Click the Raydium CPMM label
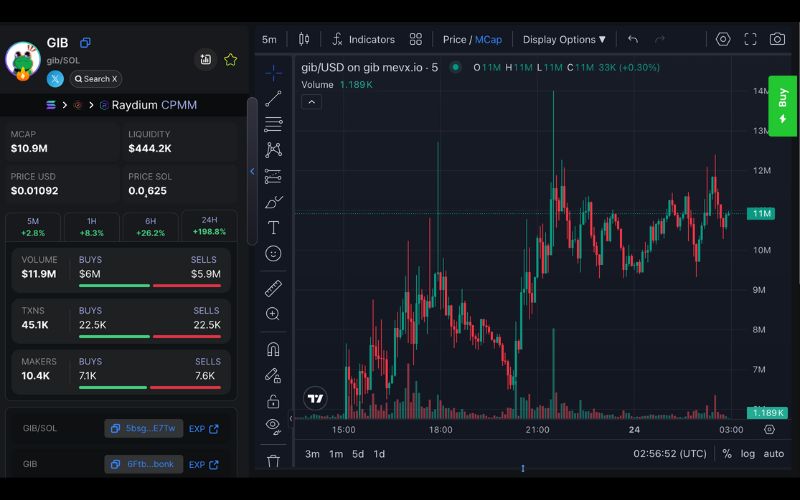The width and height of the screenshot is (800, 500). pos(154,105)
